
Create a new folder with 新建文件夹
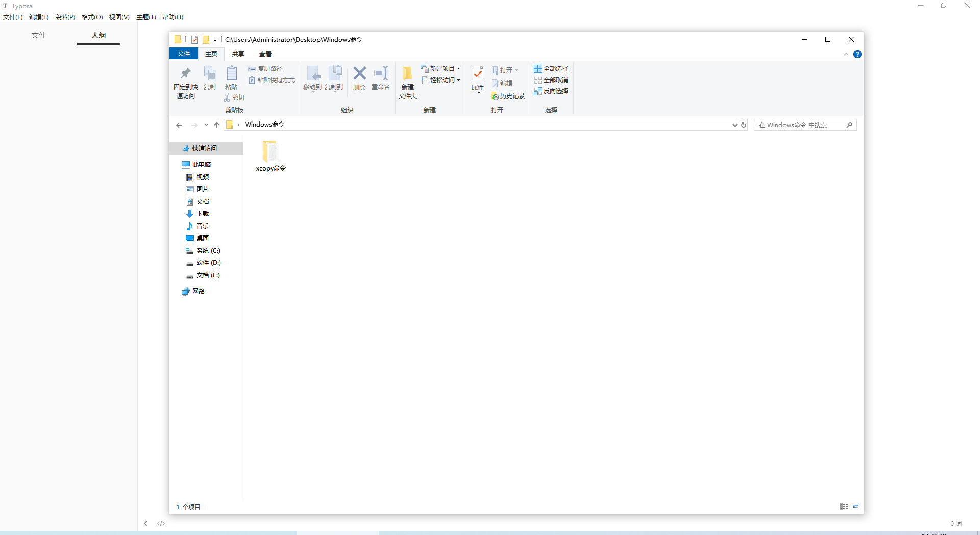407,82
